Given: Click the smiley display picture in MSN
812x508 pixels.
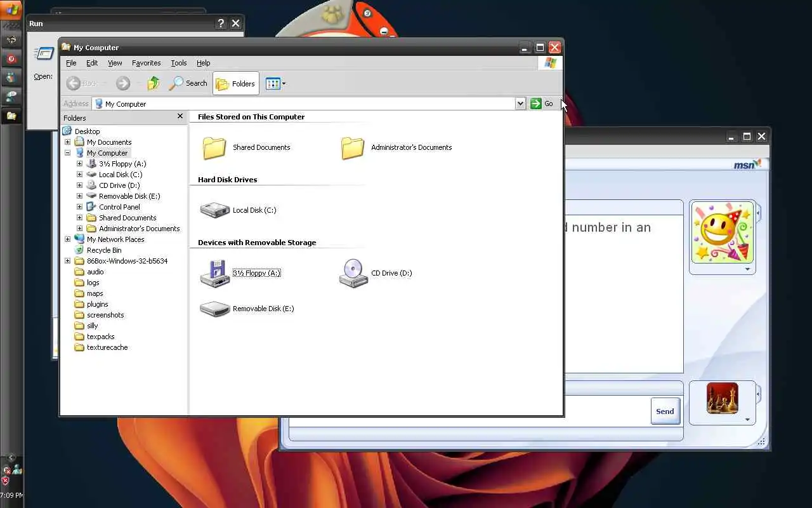Looking at the screenshot, I should coord(722,232).
